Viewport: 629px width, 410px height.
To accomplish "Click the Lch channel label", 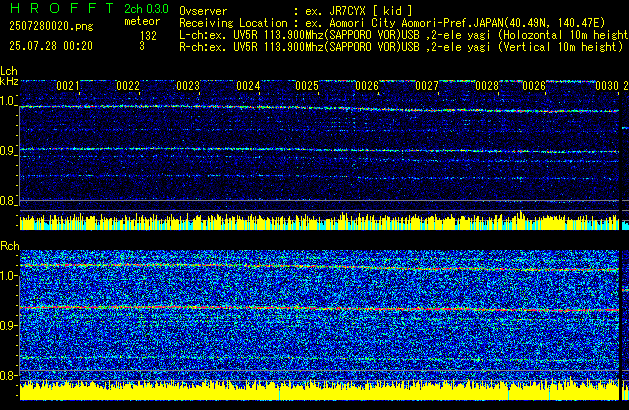I will (x=9, y=71).
